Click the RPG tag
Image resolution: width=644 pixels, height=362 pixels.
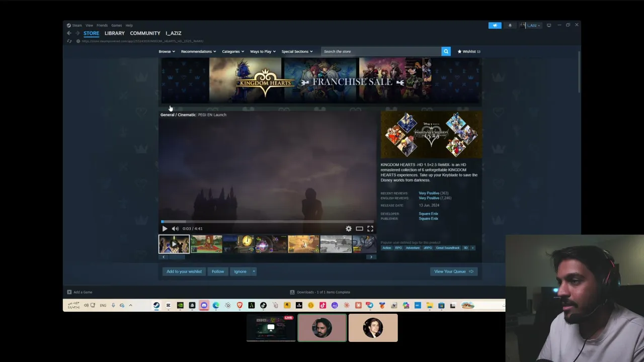tap(398, 248)
